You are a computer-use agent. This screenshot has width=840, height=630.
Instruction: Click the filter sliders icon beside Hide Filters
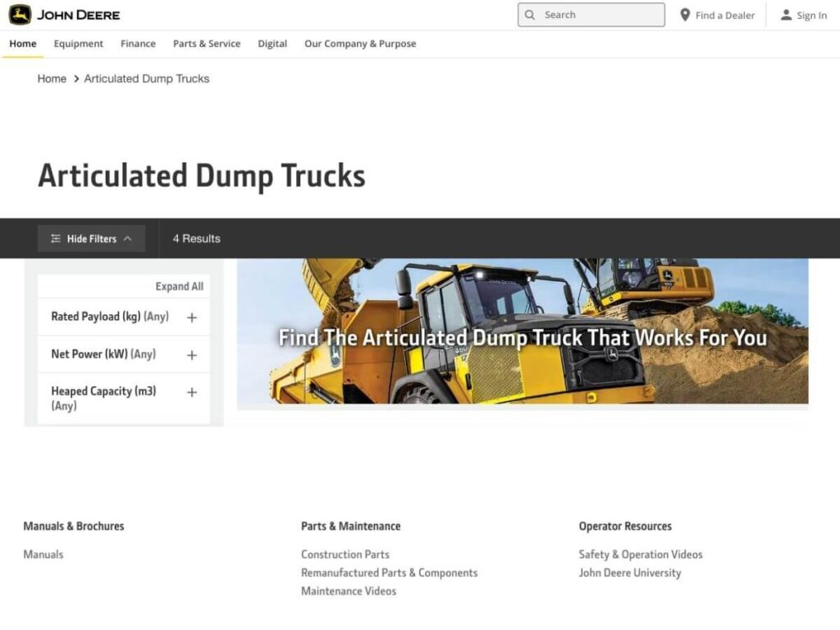tap(56, 239)
